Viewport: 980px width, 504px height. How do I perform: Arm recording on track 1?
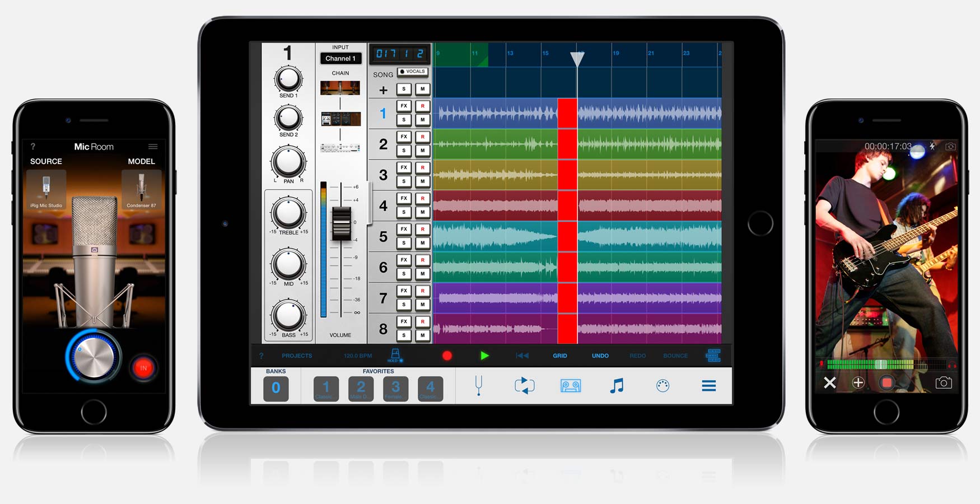(x=422, y=105)
